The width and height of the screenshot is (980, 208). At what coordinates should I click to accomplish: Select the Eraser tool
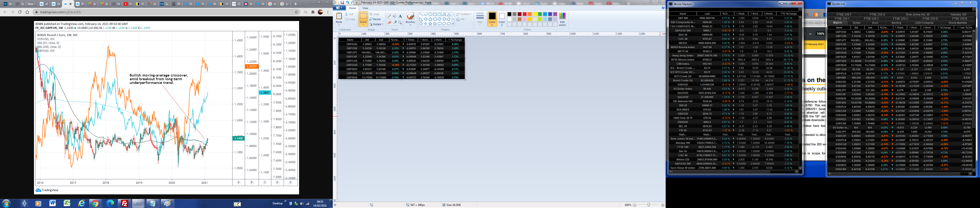pos(389,22)
